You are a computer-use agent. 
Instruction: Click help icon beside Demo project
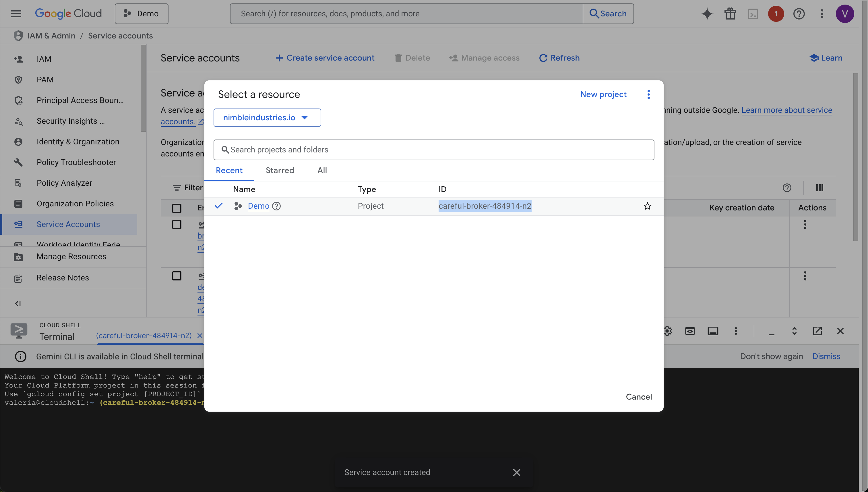276,206
